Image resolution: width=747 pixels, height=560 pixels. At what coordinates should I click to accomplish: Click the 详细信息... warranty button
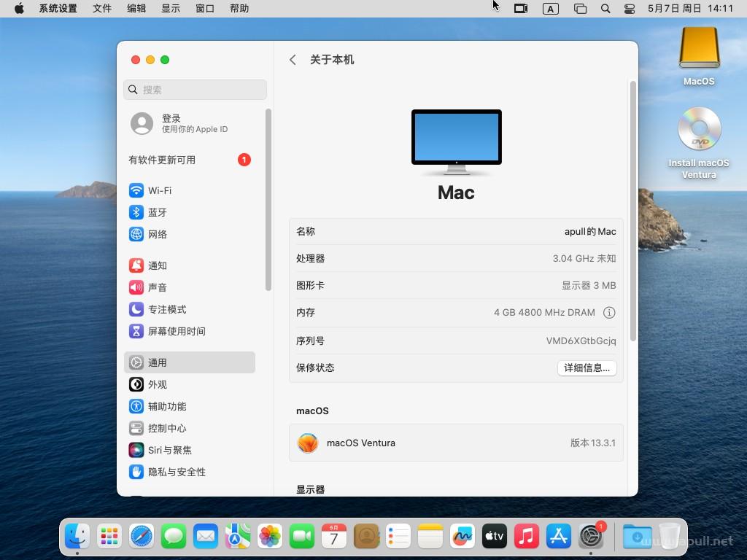click(x=587, y=367)
